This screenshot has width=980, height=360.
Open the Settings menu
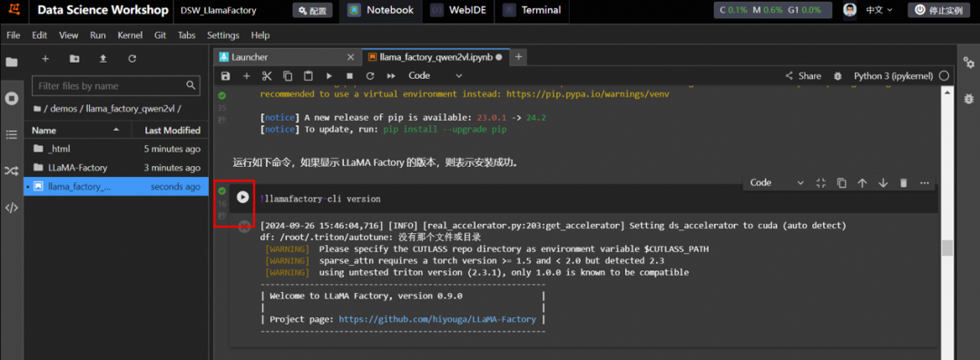pos(223,35)
